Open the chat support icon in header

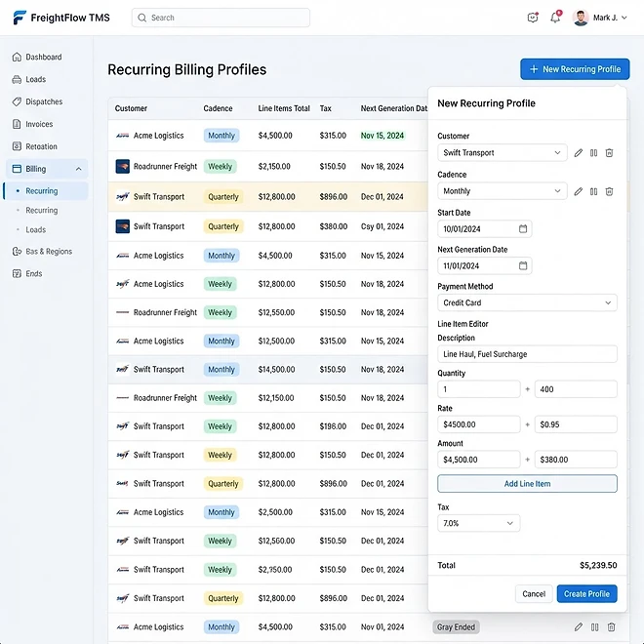point(533,18)
